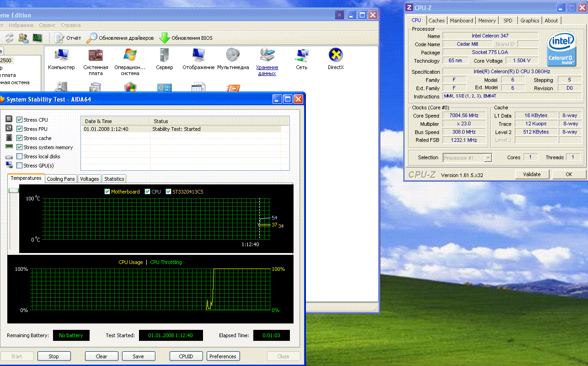The image size is (588, 366).
Task: Switch to CPU-Z Memory tab
Action: coord(486,21)
